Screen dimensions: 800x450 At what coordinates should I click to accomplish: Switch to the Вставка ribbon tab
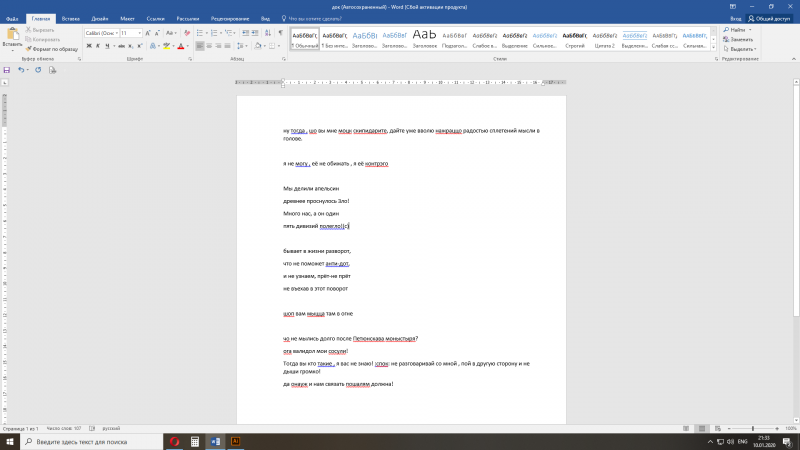coord(70,18)
